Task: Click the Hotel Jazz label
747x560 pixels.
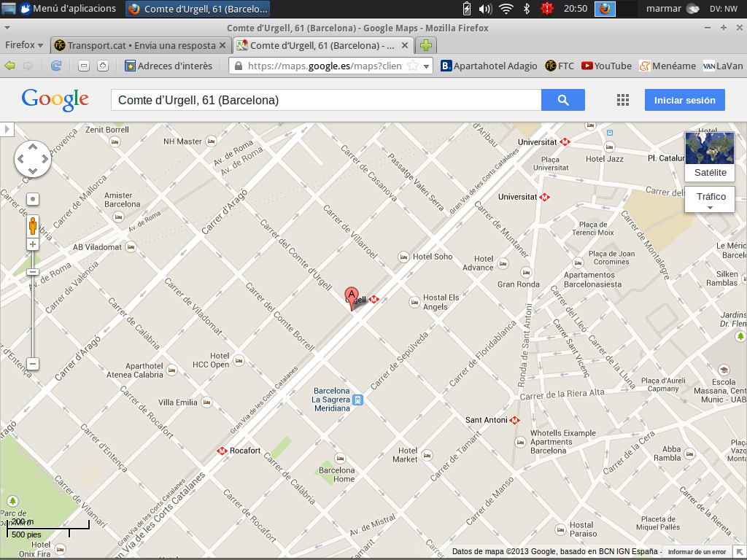Action: 605,158
